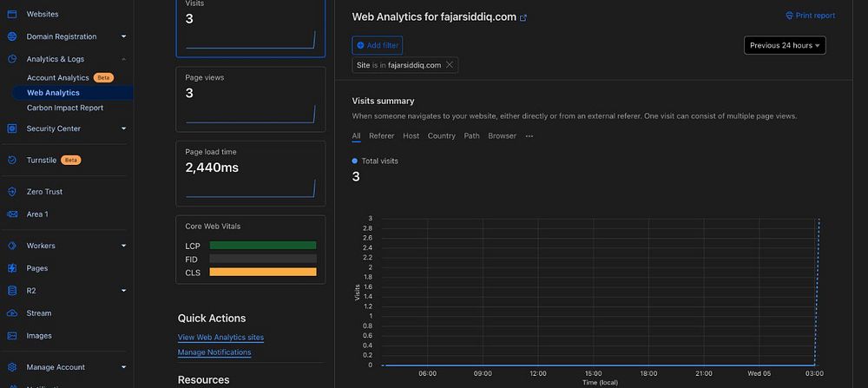Open the Images sidebar item
Viewport: 868px width, 388px height.
[x=39, y=335]
